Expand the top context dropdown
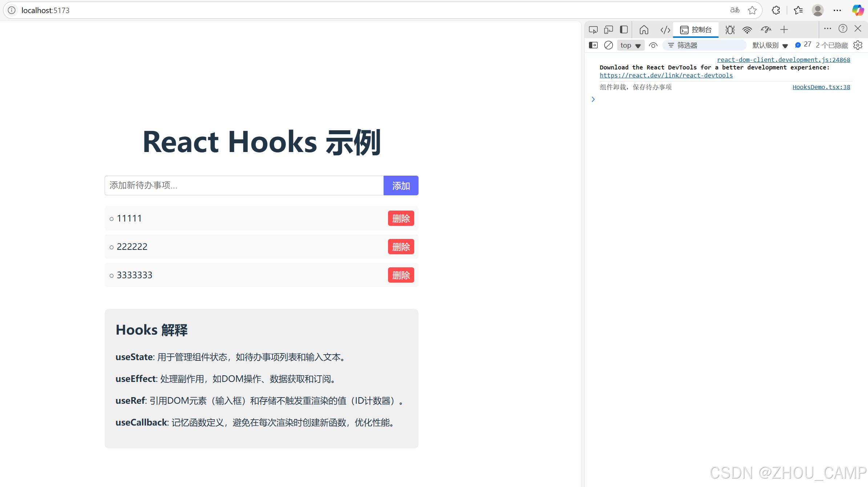 [630, 45]
